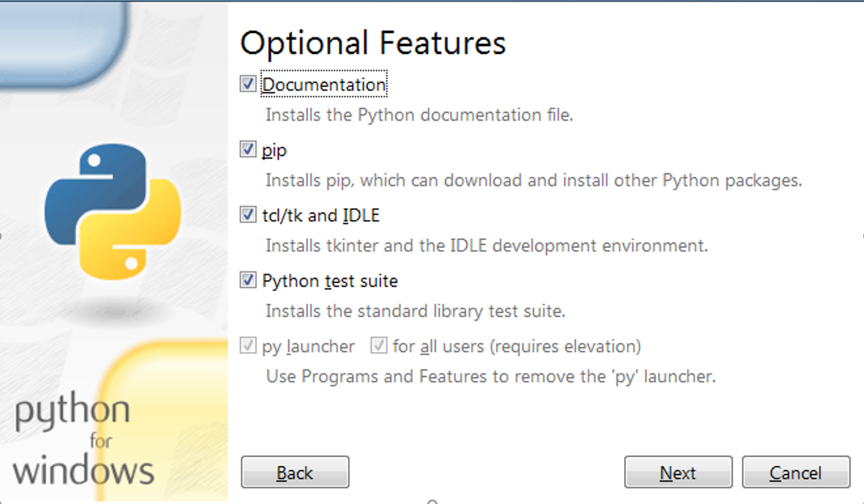Go back with the Back button
Viewport: 864px width, 504px height.
295,473
